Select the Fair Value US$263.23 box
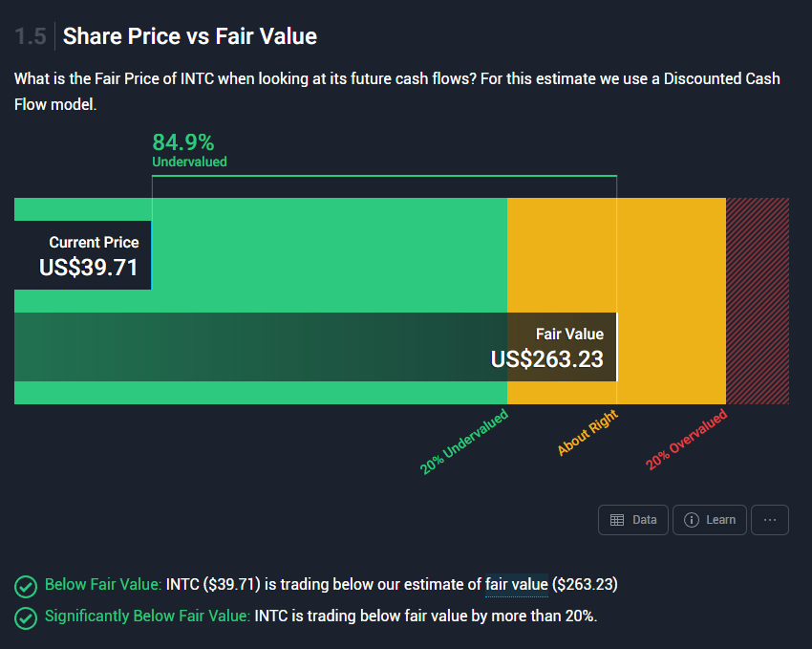The width and height of the screenshot is (812, 649). pyautogui.click(x=554, y=348)
